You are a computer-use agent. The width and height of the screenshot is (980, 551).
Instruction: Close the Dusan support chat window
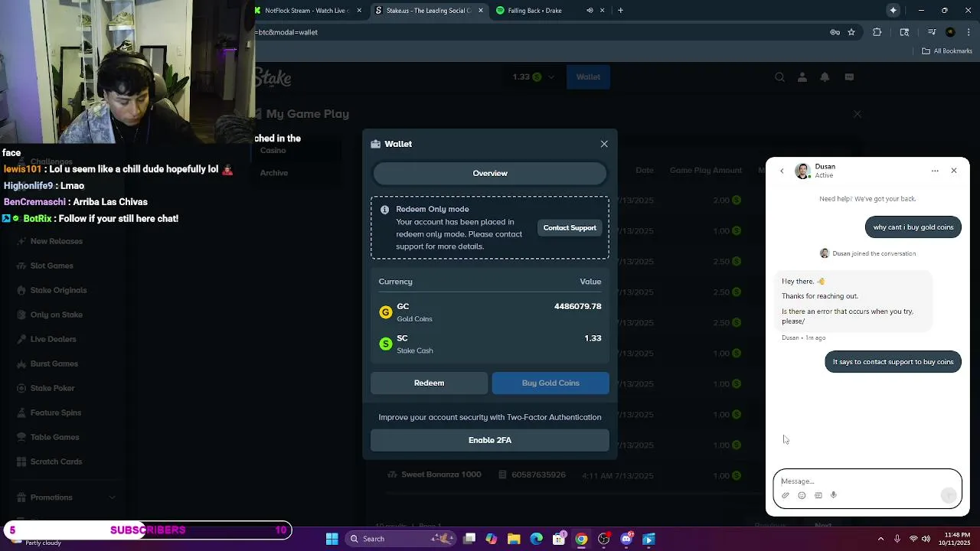pyautogui.click(x=954, y=171)
